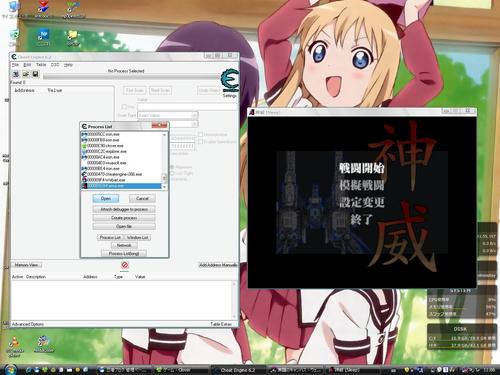Toggle the Enable Speedhack checkbox
The height and width of the screenshot is (375, 500).
pos(200,141)
